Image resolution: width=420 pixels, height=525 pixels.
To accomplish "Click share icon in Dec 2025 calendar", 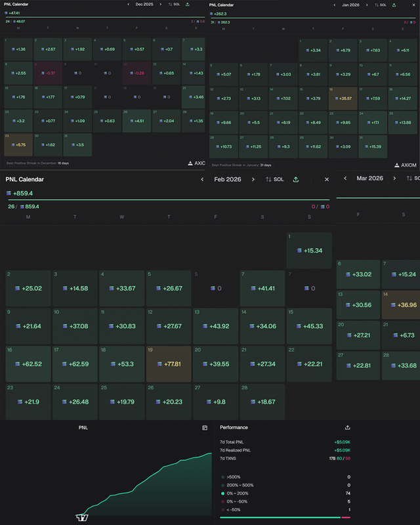I will tap(188, 5).
